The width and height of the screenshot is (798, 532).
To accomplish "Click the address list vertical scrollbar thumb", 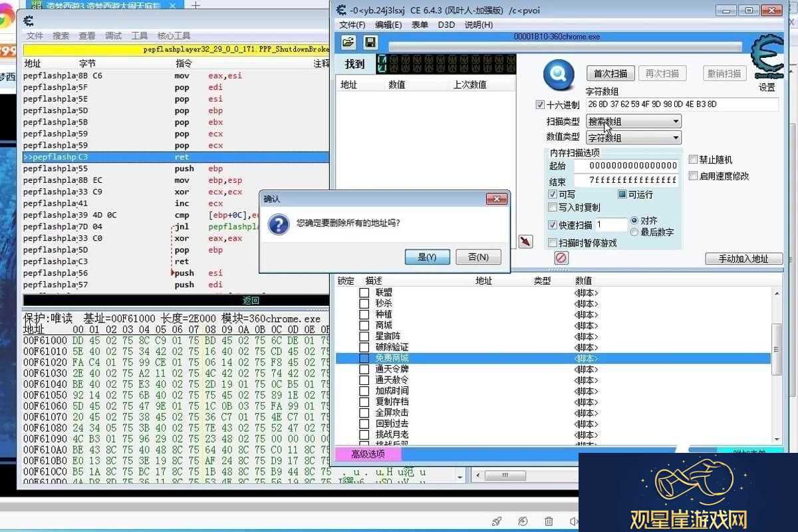I will pyautogui.click(x=776, y=350).
